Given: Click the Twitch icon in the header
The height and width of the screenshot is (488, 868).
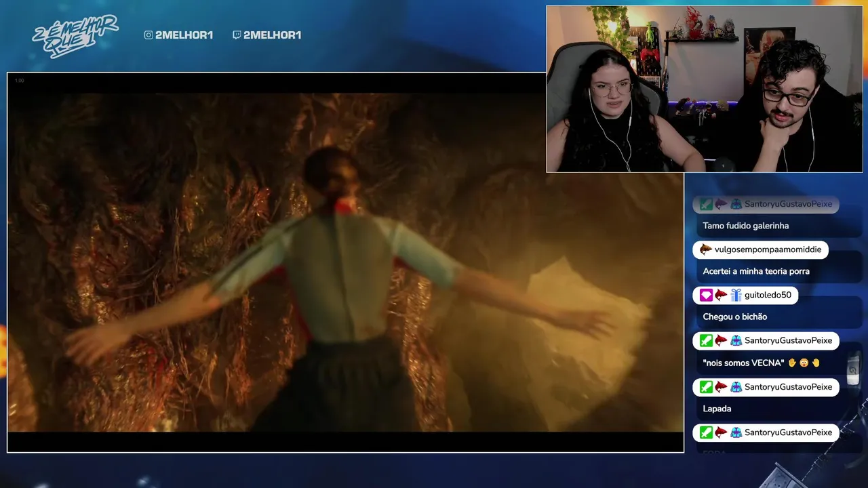Looking at the screenshot, I should 237,35.
